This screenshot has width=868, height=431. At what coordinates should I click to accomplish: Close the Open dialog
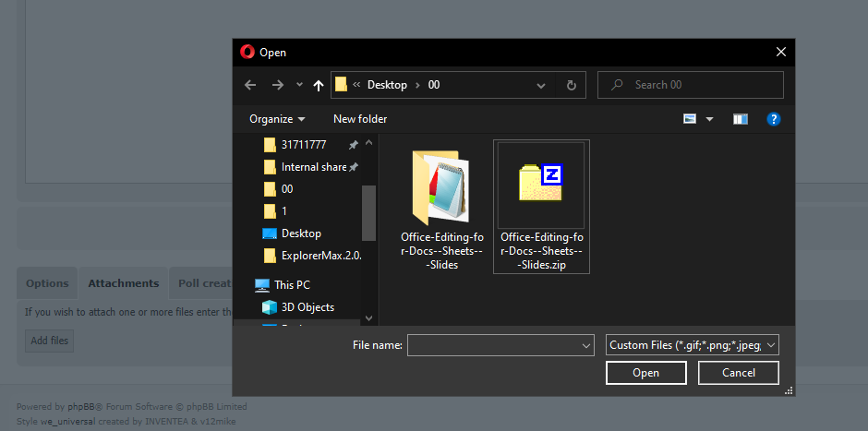point(781,52)
